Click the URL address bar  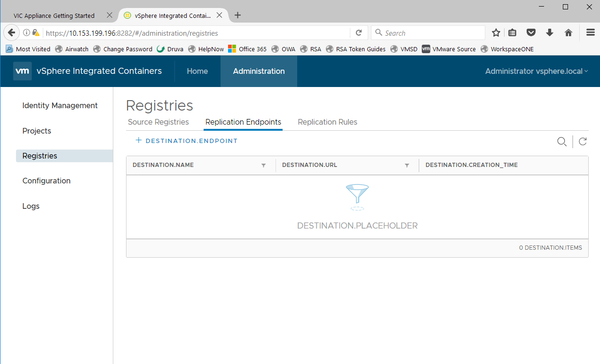197,33
